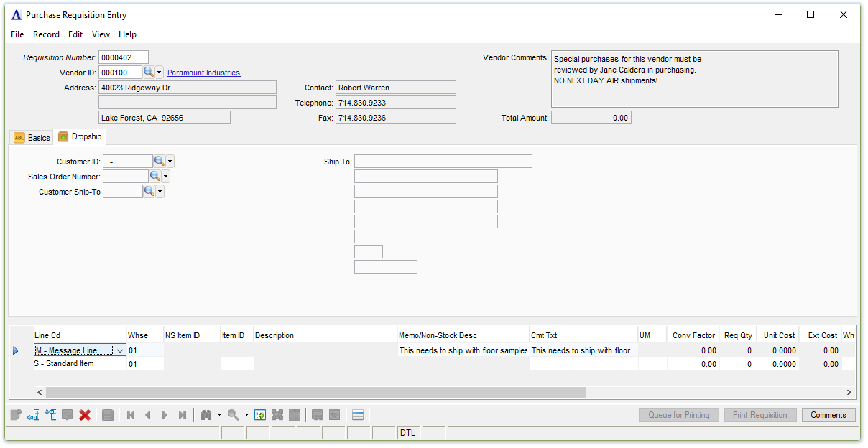Expand the Vendor ID lookup dropdown arrow
The image size is (868, 448).
[x=160, y=73]
